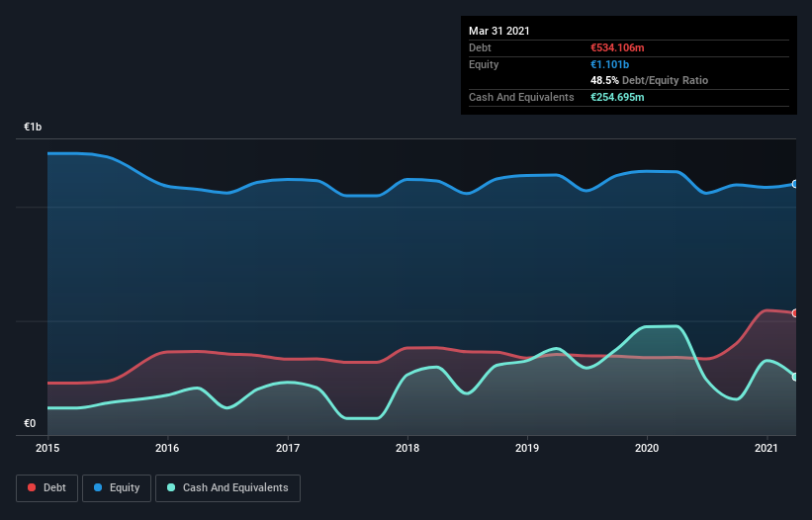Image resolution: width=812 pixels, height=520 pixels.
Task: Select the 2019 x-axis label
Action: [527, 448]
